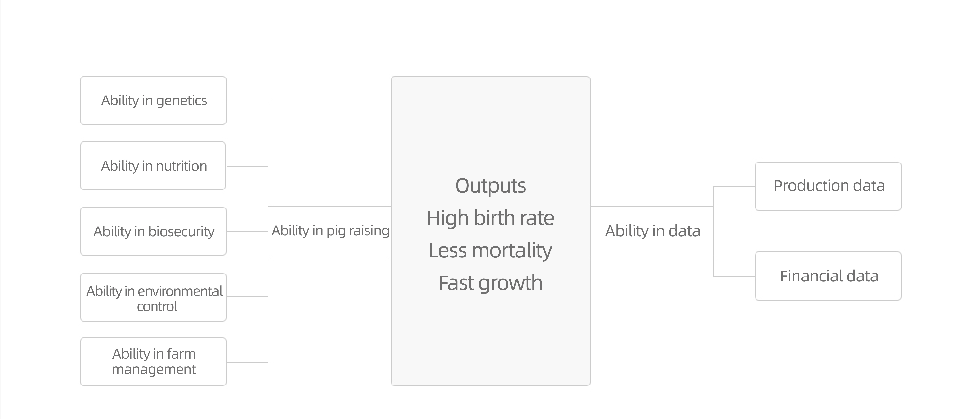980x419 pixels.
Task: Click the Ability in pig raising label
Action: (x=330, y=231)
